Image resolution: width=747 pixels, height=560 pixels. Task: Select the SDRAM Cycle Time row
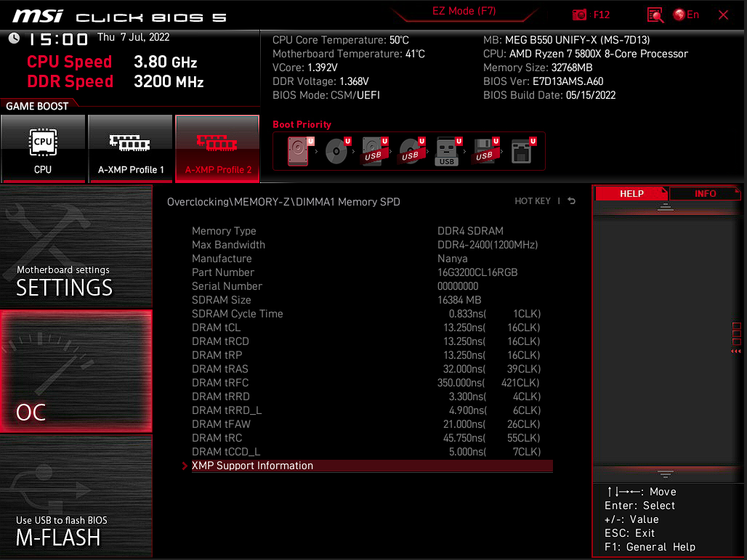[x=372, y=314]
